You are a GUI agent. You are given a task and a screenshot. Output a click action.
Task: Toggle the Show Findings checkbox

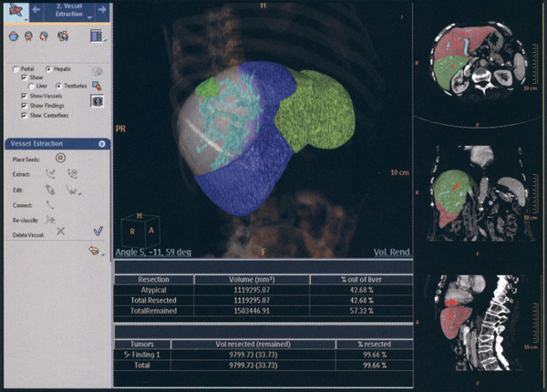[24, 106]
